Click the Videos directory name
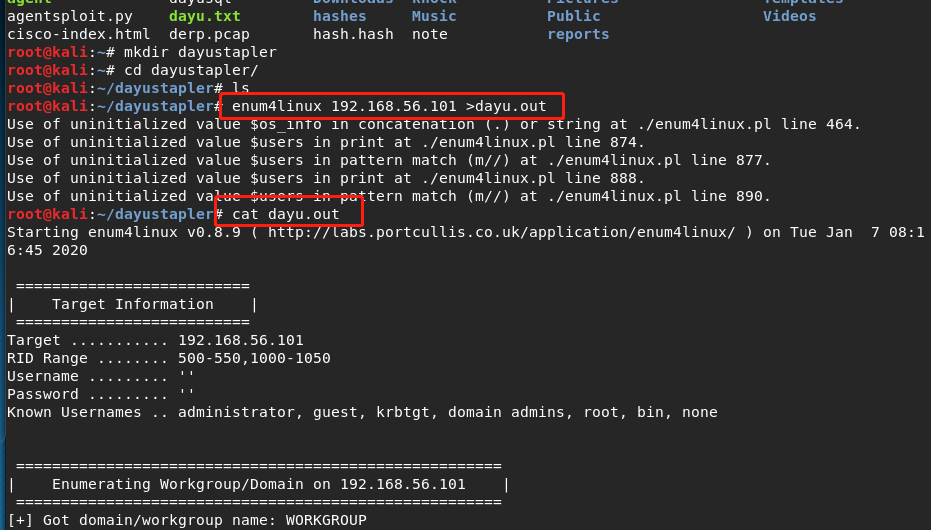 tap(790, 17)
